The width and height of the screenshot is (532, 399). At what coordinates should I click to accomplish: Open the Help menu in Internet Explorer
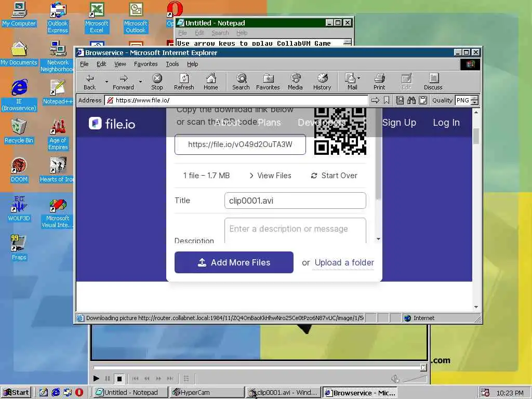pyautogui.click(x=192, y=64)
